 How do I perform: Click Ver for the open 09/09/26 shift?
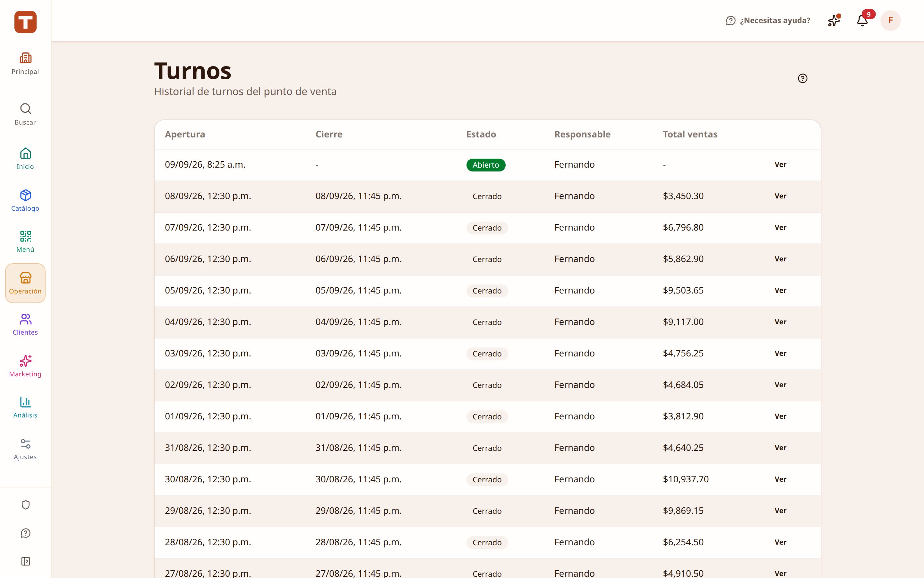point(781,164)
